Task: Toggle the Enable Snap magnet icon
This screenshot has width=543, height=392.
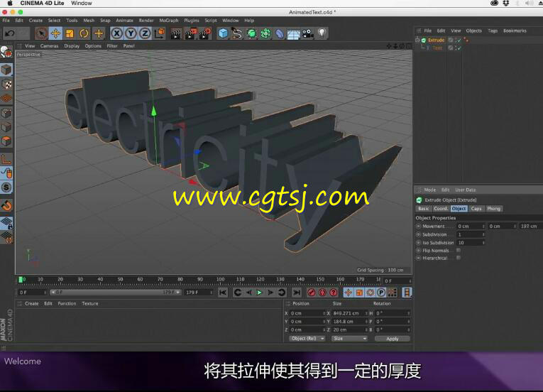Action: tap(6, 205)
